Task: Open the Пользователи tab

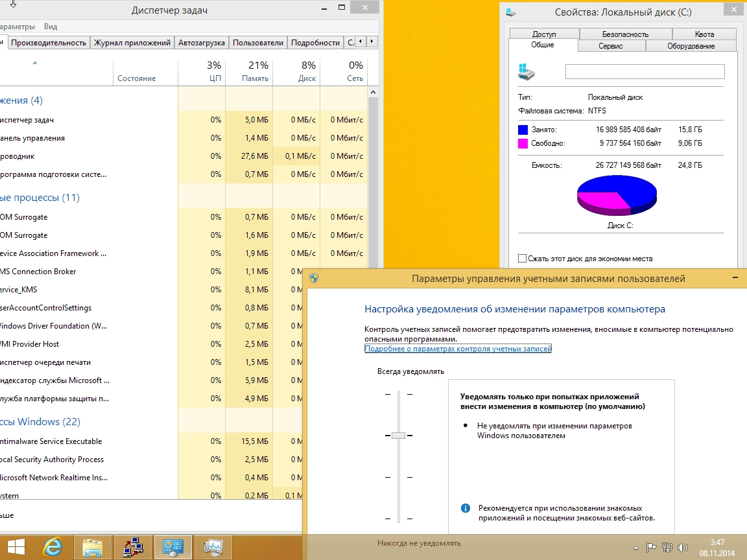Action: pos(257,42)
